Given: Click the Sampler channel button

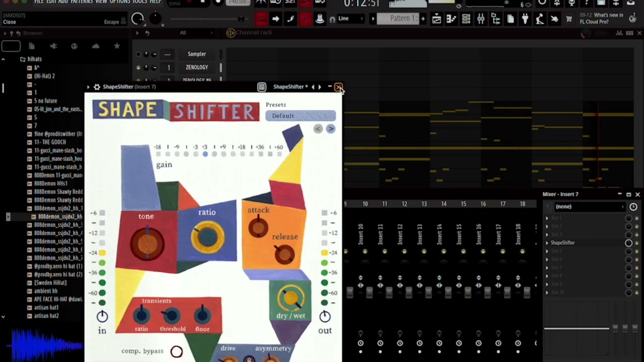Looking at the screenshot, I should pyautogui.click(x=197, y=54).
